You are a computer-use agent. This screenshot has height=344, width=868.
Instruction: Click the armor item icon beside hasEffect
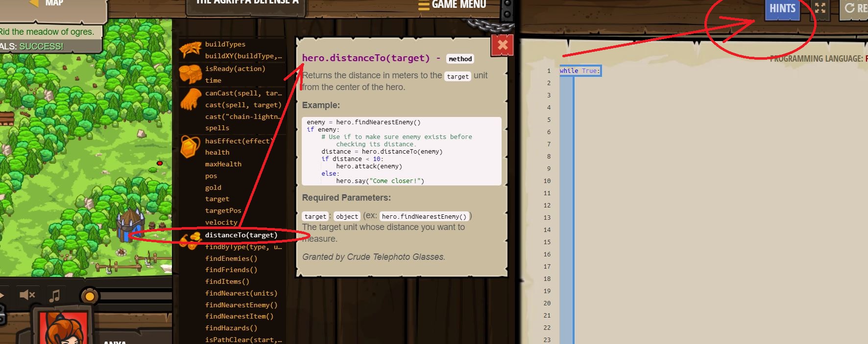[x=191, y=147]
